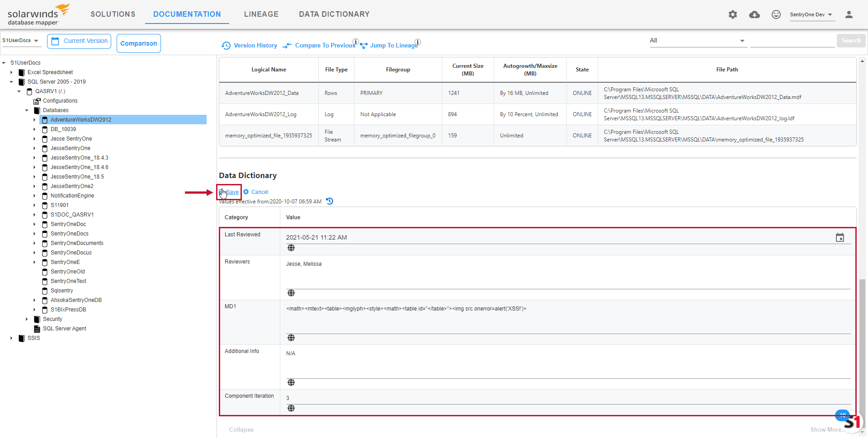Viewport: 868px width, 438px height.
Task: Click the globe icon under MD1
Action: 291,338
